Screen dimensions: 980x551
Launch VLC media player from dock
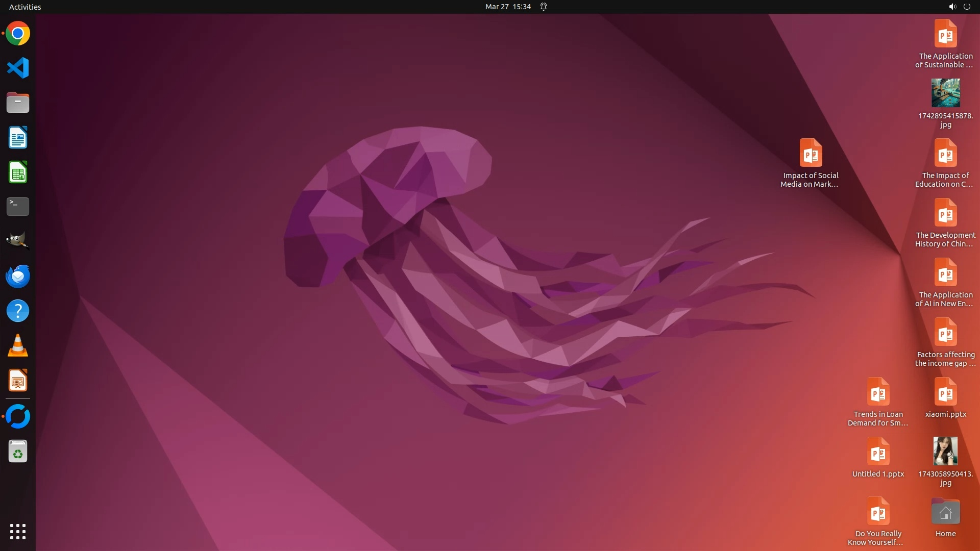tap(18, 345)
